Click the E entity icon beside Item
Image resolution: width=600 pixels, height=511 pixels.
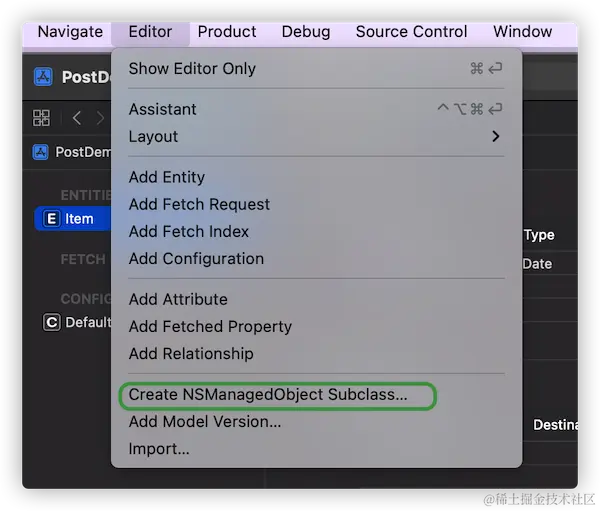tap(51, 219)
